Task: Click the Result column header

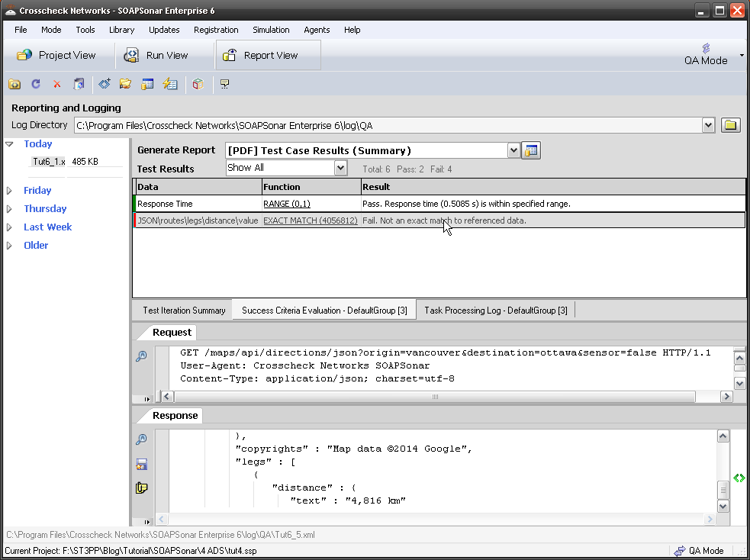Action: pos(553,187)
